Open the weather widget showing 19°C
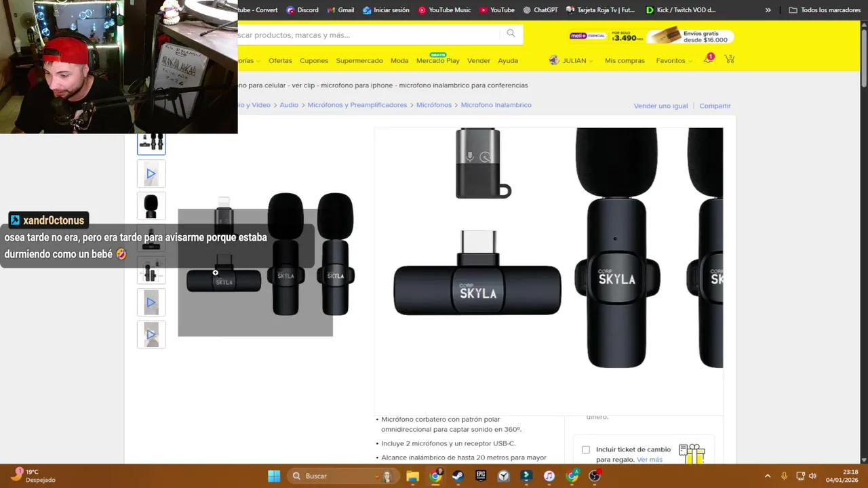 (33, 475)
